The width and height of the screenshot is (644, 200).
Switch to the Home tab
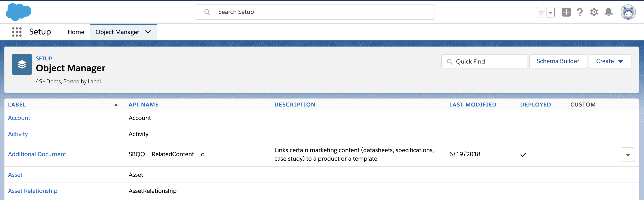pos(76,32)
